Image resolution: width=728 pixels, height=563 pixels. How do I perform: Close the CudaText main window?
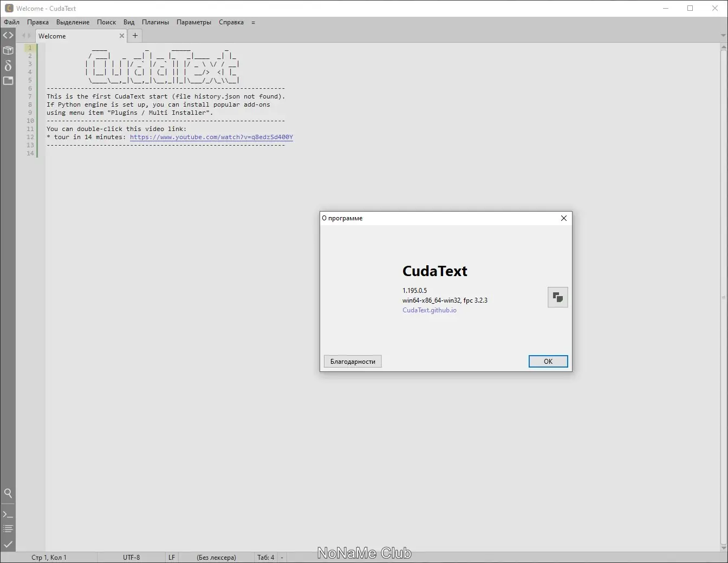715,8
